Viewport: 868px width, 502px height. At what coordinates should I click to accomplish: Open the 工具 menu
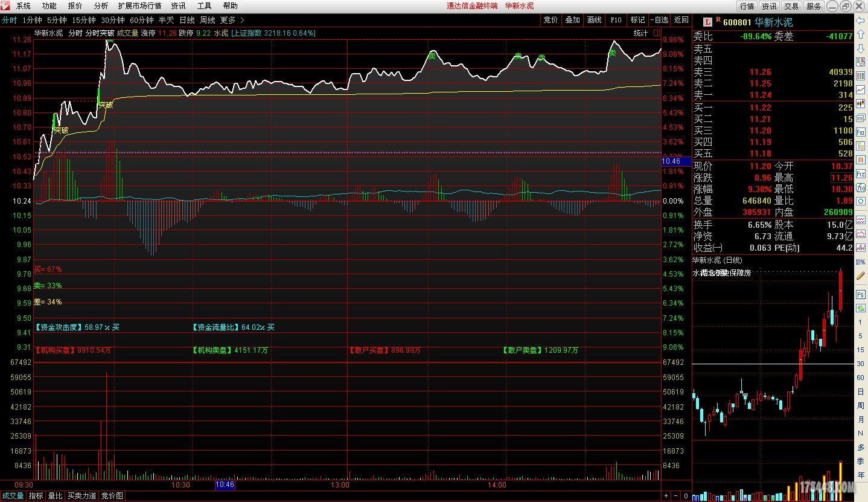click(x=205, y=5)
